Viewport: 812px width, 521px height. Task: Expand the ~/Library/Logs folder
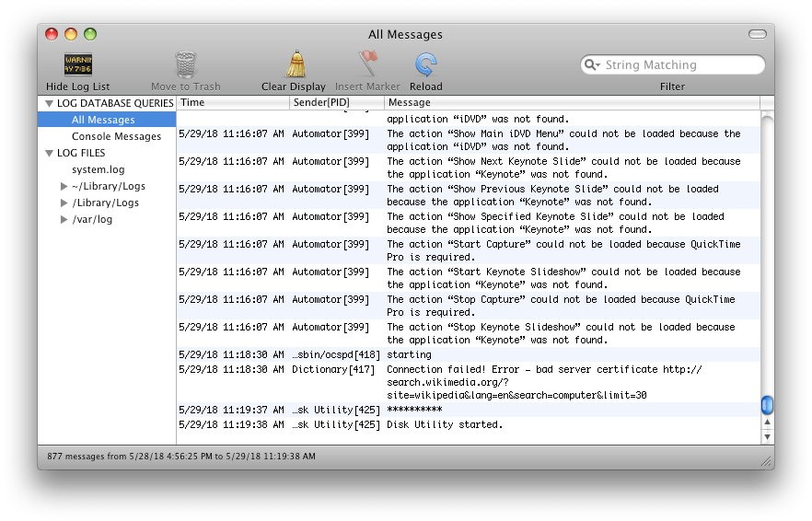[64, 186]
